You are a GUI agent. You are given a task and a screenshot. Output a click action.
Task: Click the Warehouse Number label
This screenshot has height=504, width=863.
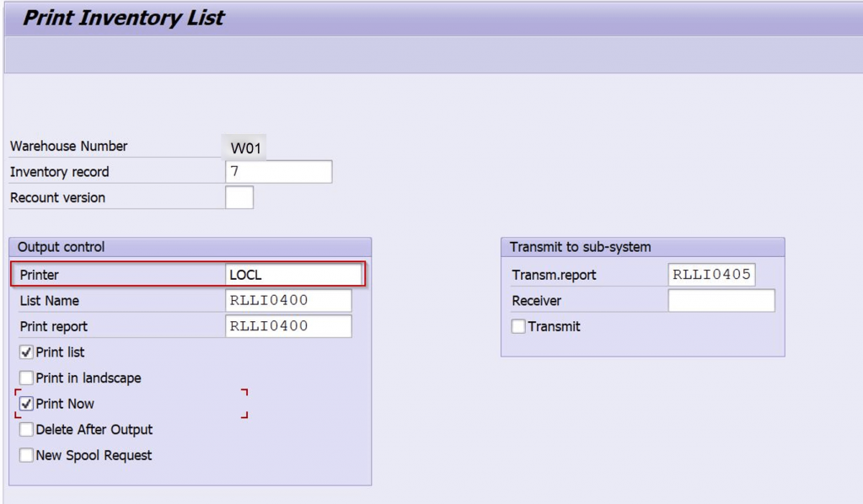click(x=69, y=147)
